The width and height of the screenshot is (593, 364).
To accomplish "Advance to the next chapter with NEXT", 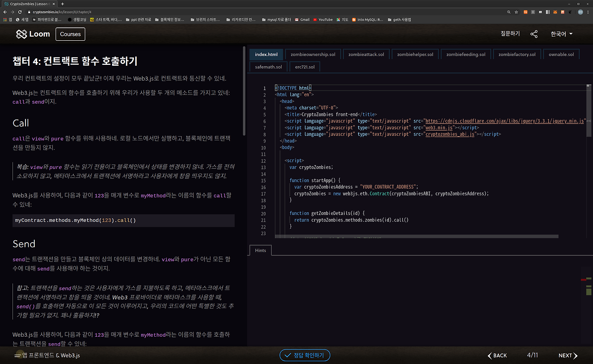I will (568, 355).
